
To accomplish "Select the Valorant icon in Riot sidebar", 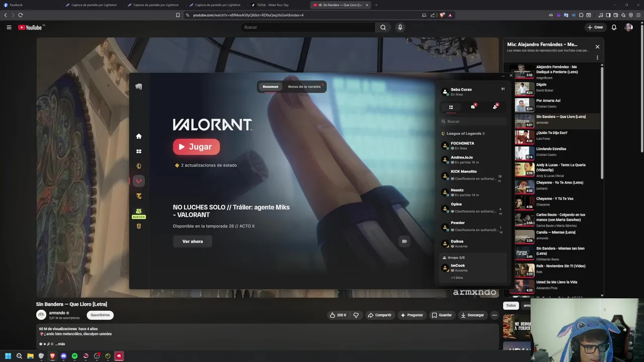I will [139, 181].
